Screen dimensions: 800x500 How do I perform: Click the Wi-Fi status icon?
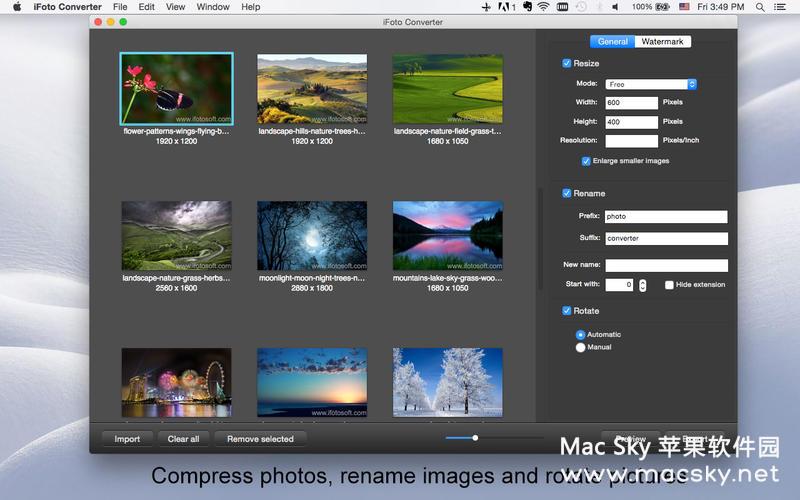[543, 7]
